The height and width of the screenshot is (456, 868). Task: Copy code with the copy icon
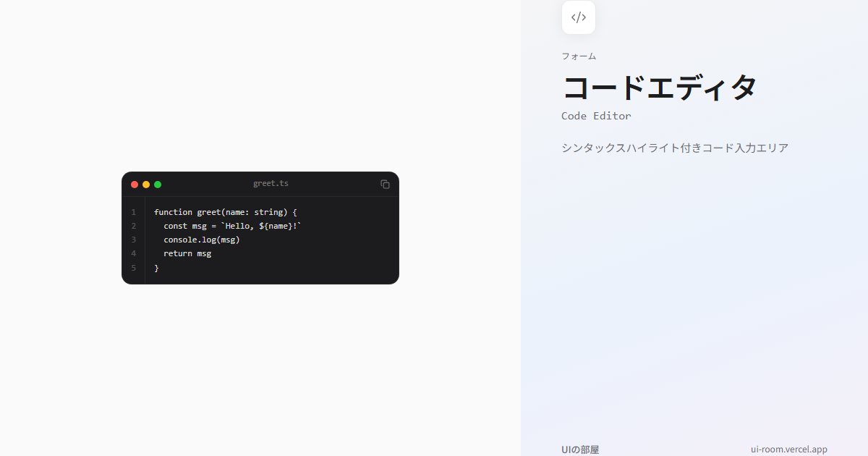385,184
